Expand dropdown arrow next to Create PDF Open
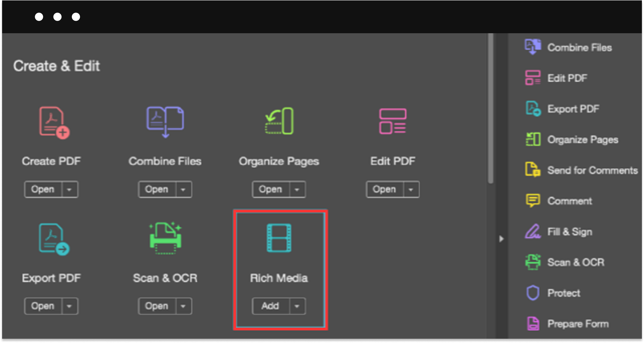 (x=69, y=189)
